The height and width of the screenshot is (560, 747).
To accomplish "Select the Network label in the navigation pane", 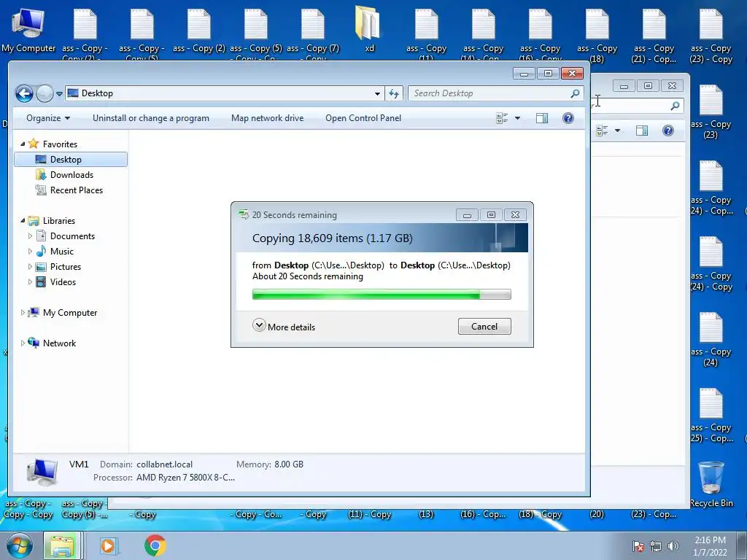I will 60,343.
